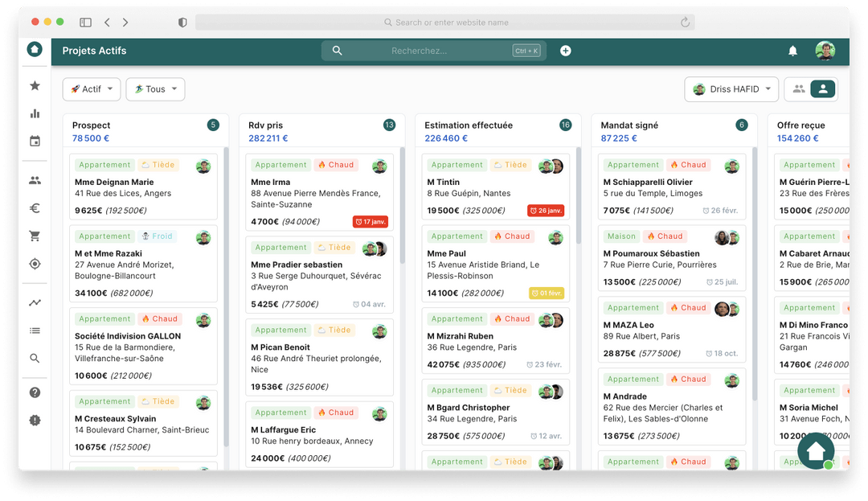Image resolution: width=868 pixels, height=501 pixels.
Task: Open the Tous filter dropdown
Action: [154, 89]
